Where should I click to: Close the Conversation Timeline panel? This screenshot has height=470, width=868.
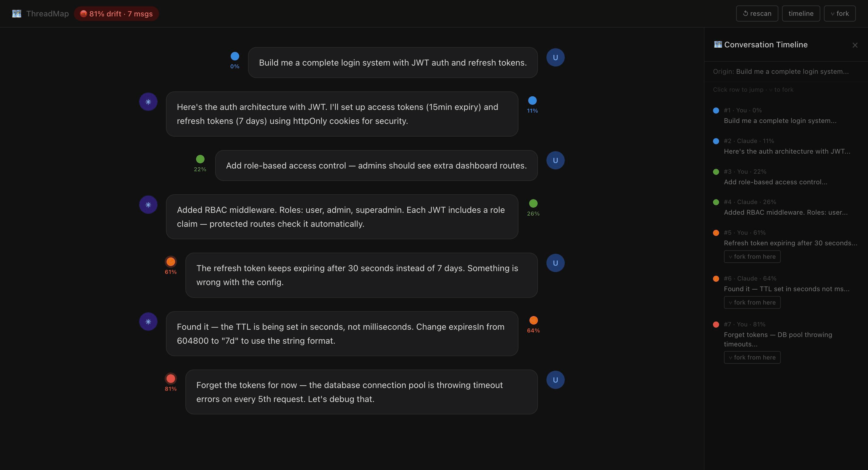tap(855, 45)
